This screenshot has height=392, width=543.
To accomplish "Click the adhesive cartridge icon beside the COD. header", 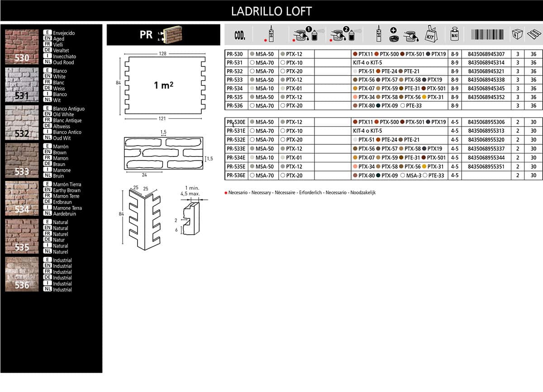I will 271,34.
